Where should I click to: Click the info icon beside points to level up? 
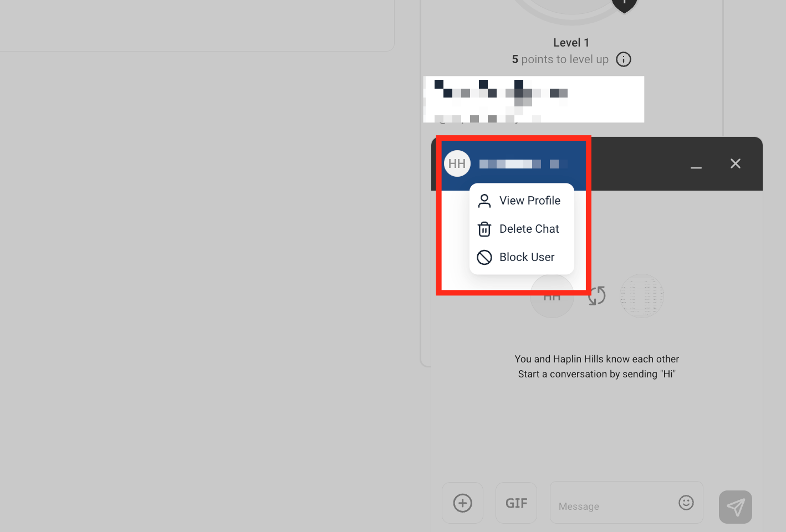coord(624,59)
